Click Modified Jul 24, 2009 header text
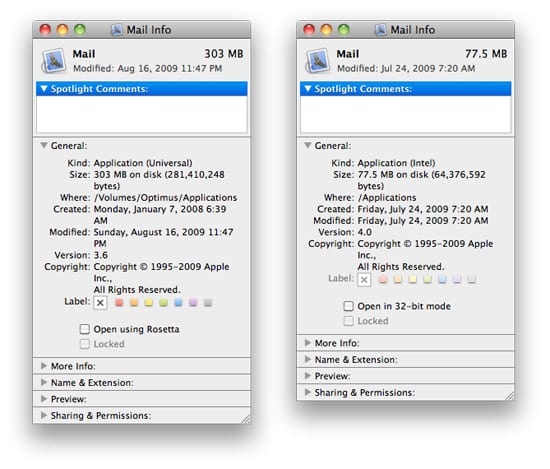 pyautogui.click(x=406, y=68)
